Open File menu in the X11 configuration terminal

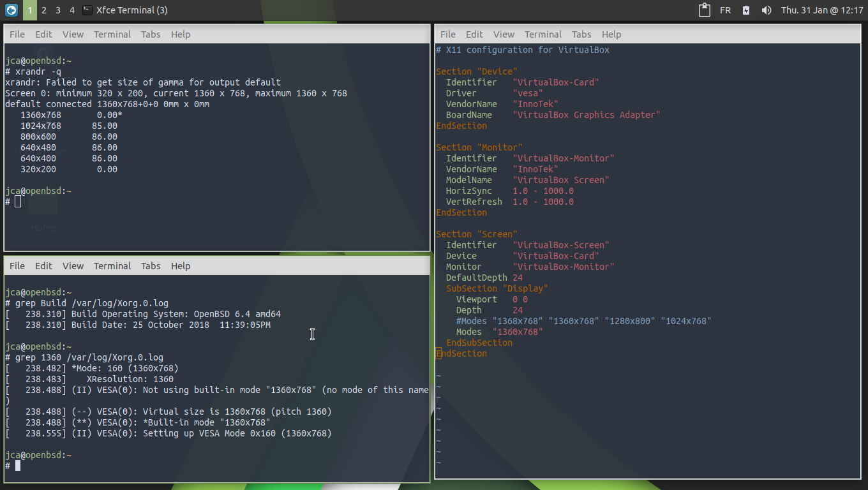(x=448, y=34)
